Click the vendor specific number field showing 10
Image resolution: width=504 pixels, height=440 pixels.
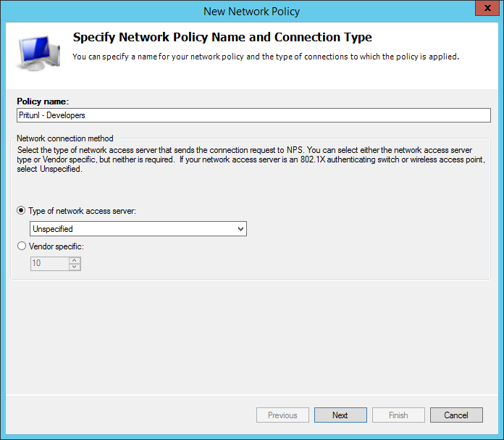click(x=50, y=264)
